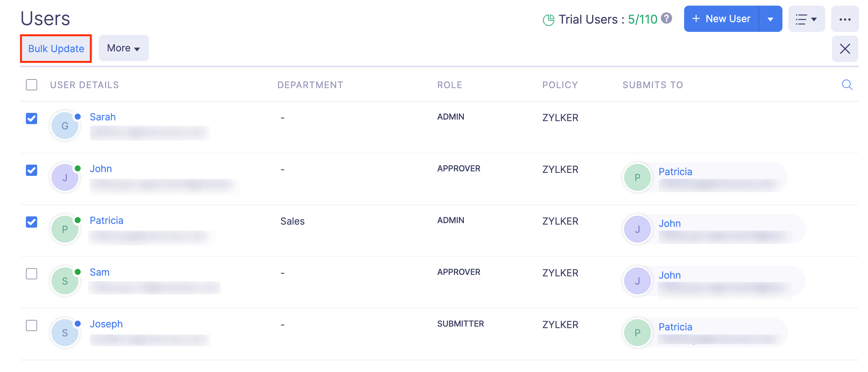Open Patricia's profile link under Submits To
868x372 pixels.
[675, 171]
